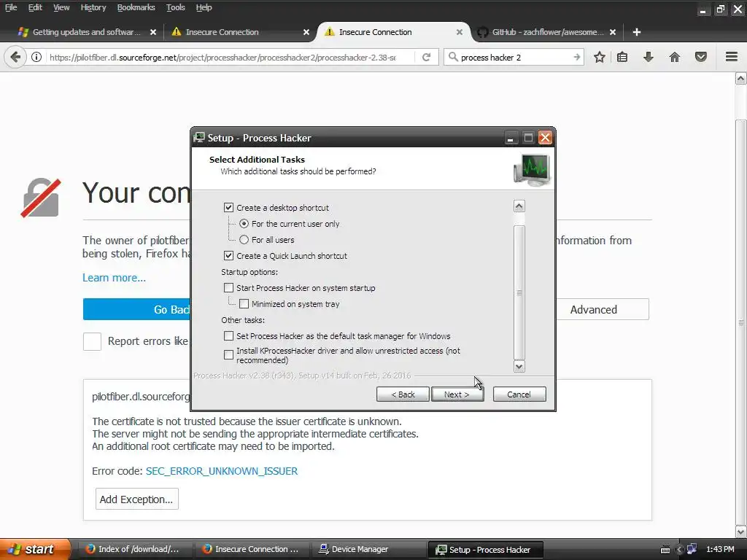Open the Tools menu
Viewport: 747px width, 560px height.
coord(175,7)
